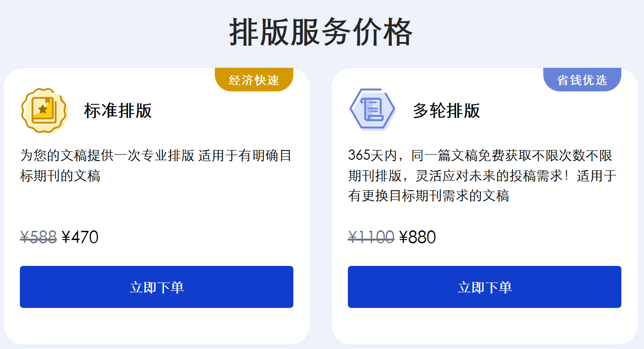Select the 多轮排版 card title

click(445, 111)
